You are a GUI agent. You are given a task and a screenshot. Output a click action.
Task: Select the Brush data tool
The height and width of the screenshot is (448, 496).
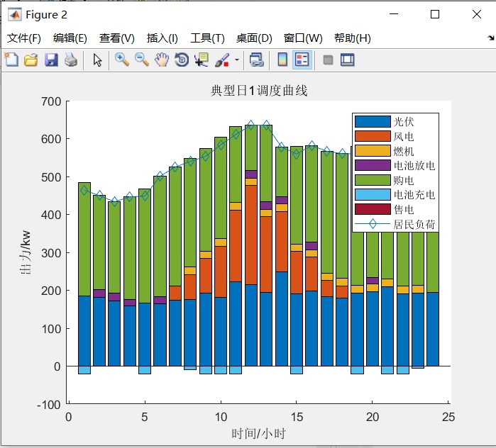(221, 60)
